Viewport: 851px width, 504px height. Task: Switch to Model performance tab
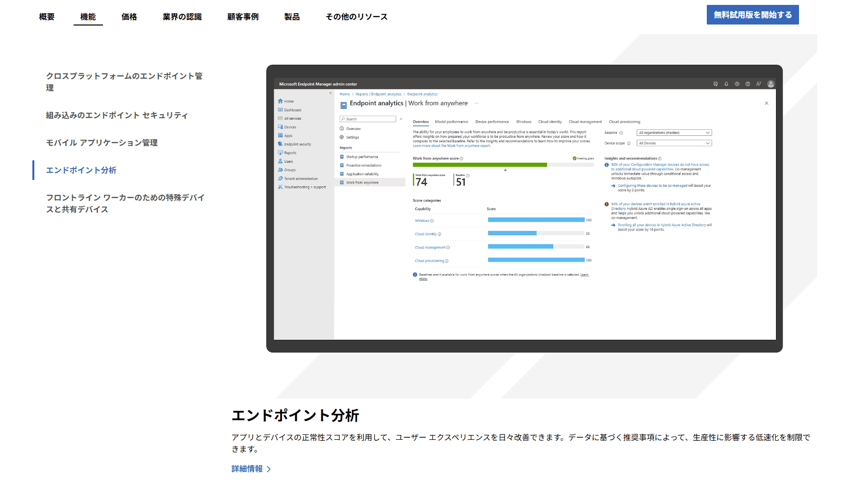452,122
